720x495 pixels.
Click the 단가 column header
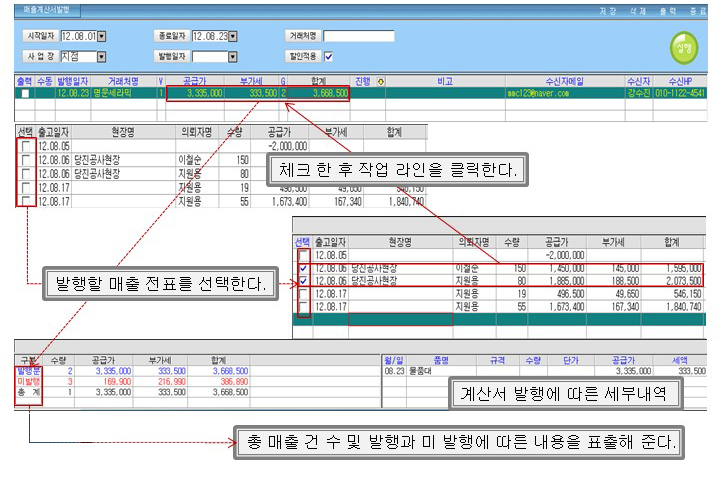coord(571,360)
